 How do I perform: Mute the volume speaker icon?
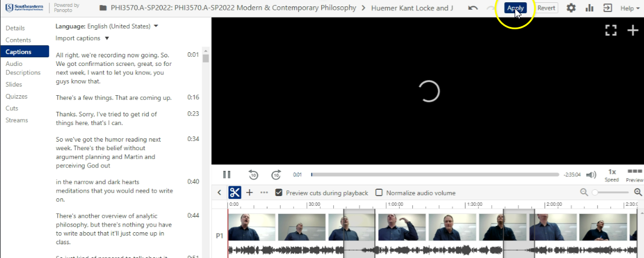[x=591, y=175]
